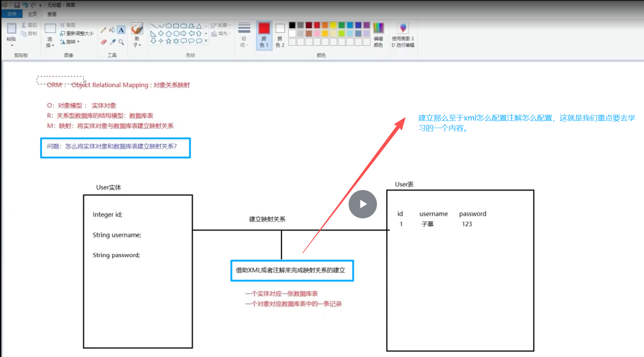This screenshot has width=644, height=357.
Task: Switch to the 主页 (Home) tab
Action: (32, 14)
